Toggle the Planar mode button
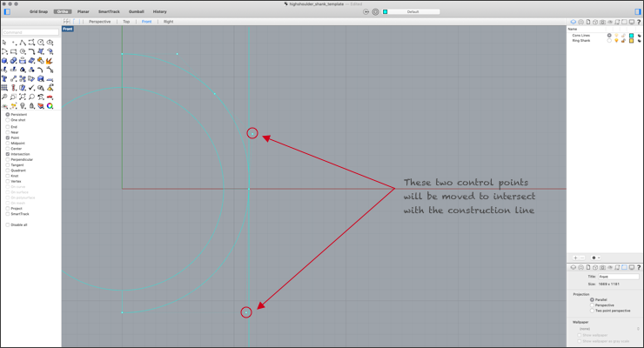The width and height of the screenshot is (644, 348). tap(84, 12)
